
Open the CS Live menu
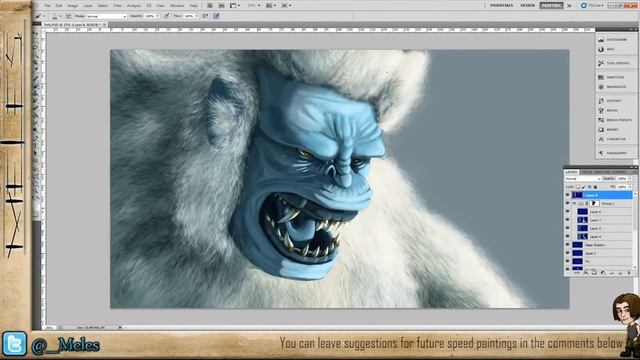[x=592, y=5]
